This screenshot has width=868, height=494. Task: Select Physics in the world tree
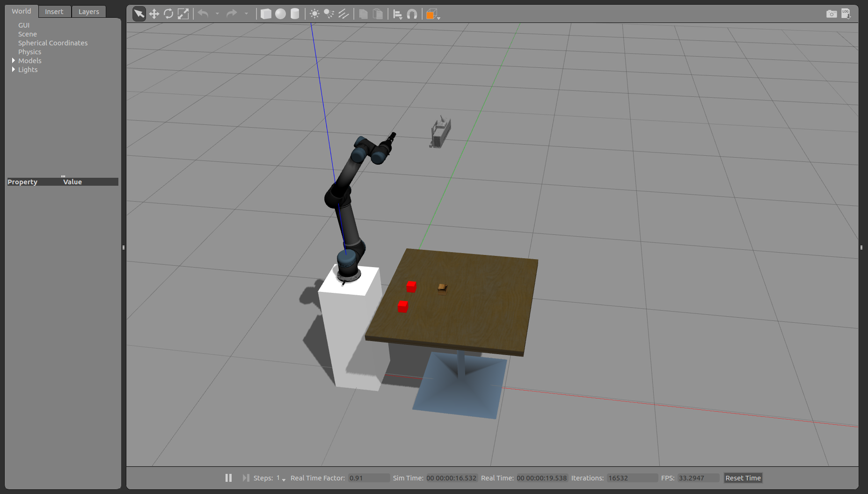[x=29, y=52]
